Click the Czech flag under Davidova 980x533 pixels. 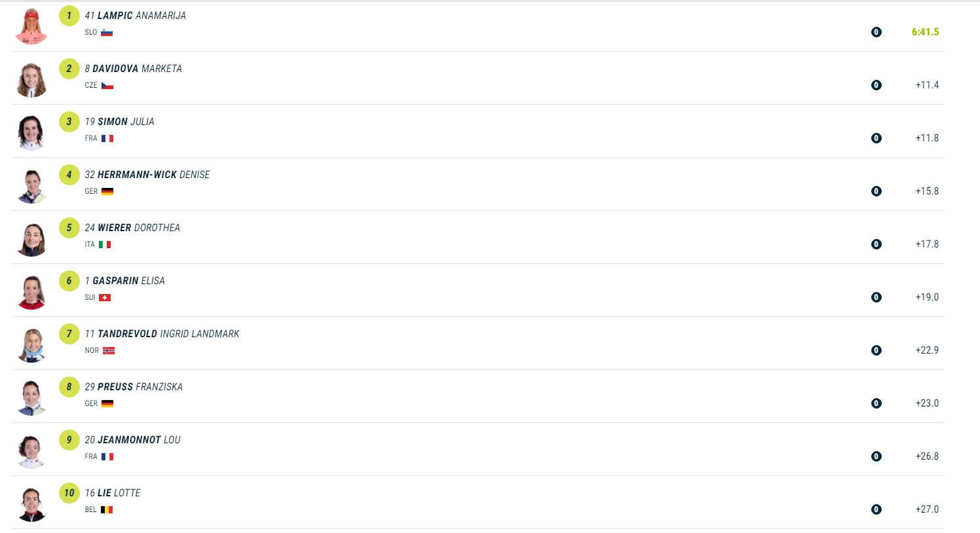[107, 86]
